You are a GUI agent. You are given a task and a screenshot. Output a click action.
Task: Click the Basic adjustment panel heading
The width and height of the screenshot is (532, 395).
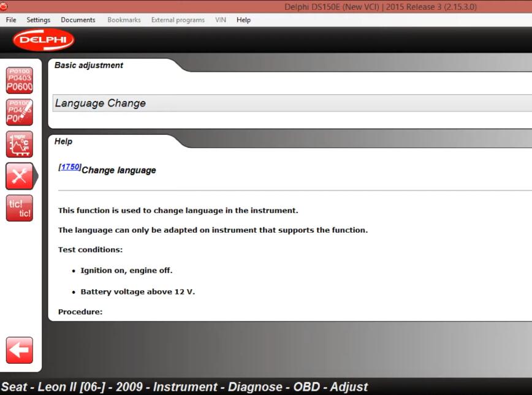[88, 65]
